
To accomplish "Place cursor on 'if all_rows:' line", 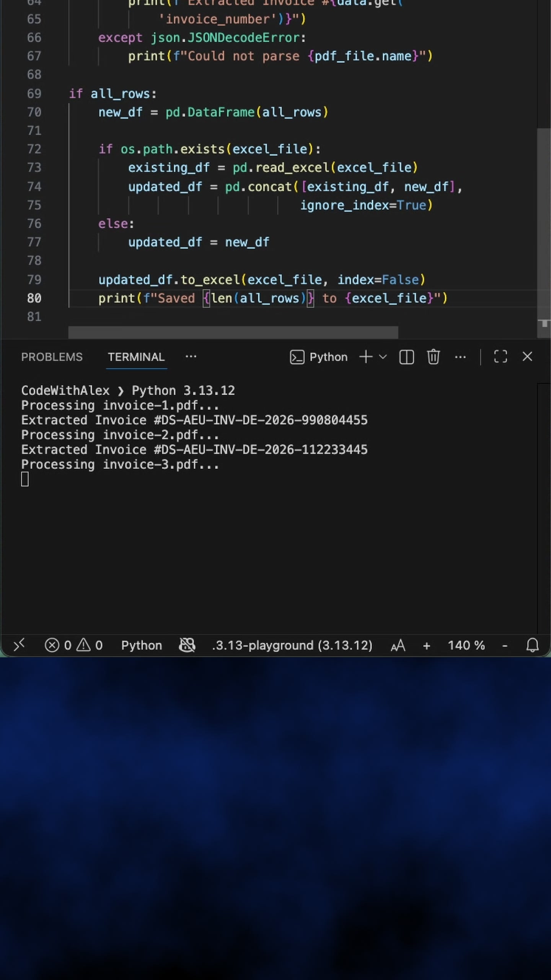I will pyautogui.click(x=112, y=93).
